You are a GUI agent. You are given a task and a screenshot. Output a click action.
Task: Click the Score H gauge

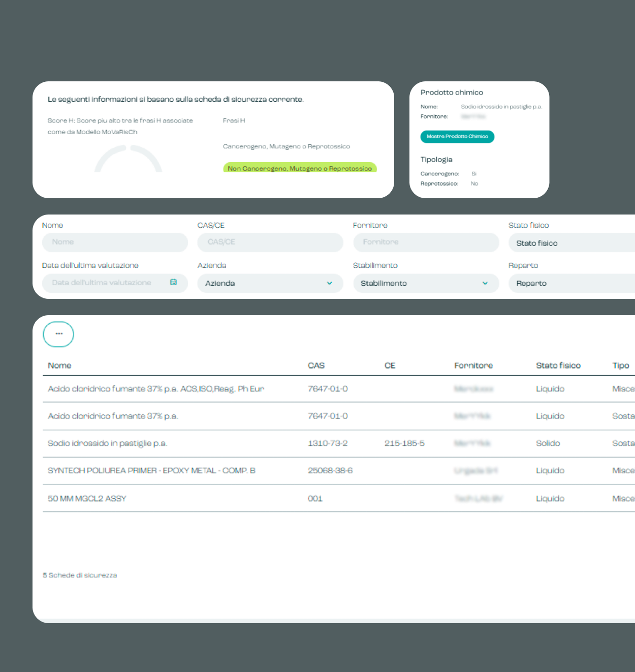(x=128, y=159)
